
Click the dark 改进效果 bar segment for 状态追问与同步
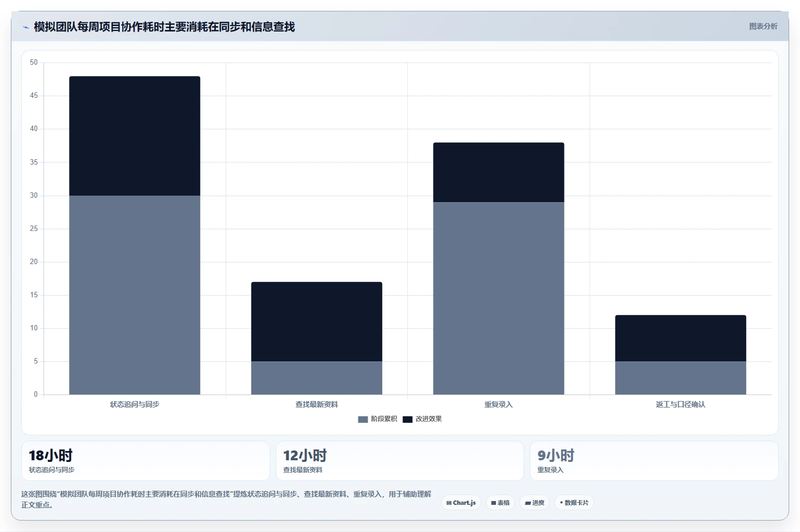click(134, 136)
